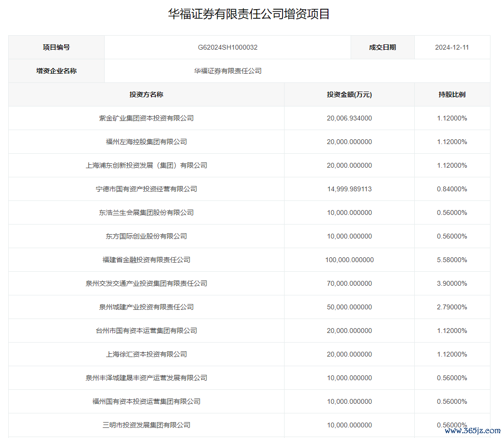This screenshot has height=438, width=504.
Task: Select investor 宁德市国有资产投资经营有限公司
Action: coord(146,189)
